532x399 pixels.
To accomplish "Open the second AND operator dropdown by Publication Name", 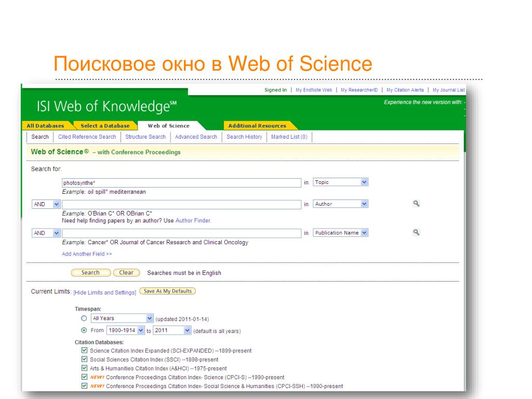I will 46,233.
